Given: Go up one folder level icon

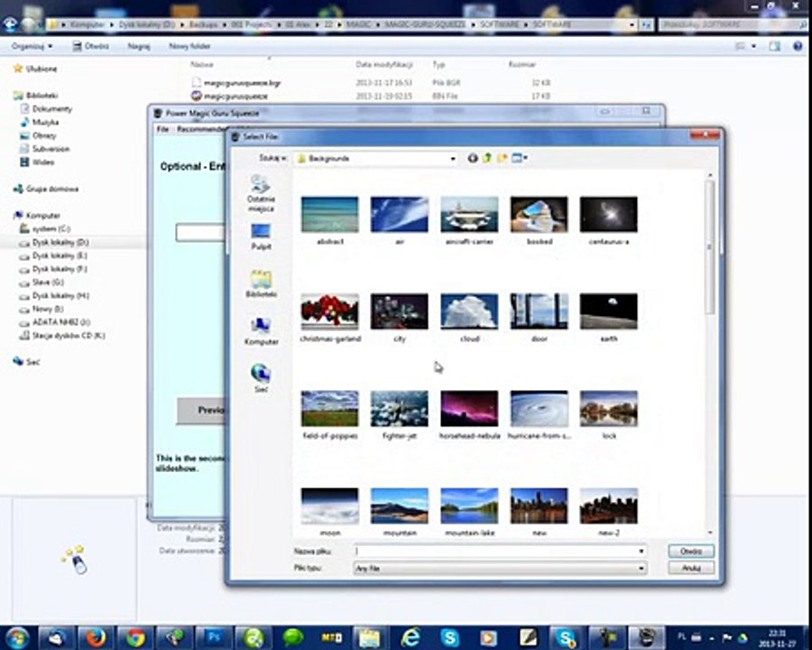Looking at the screenshot, I should [x=487, y=158].
